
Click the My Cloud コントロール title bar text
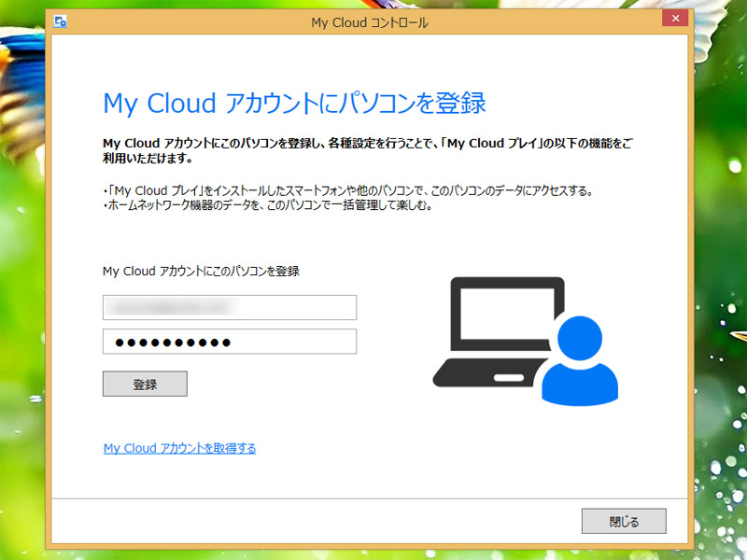point(370,22)
